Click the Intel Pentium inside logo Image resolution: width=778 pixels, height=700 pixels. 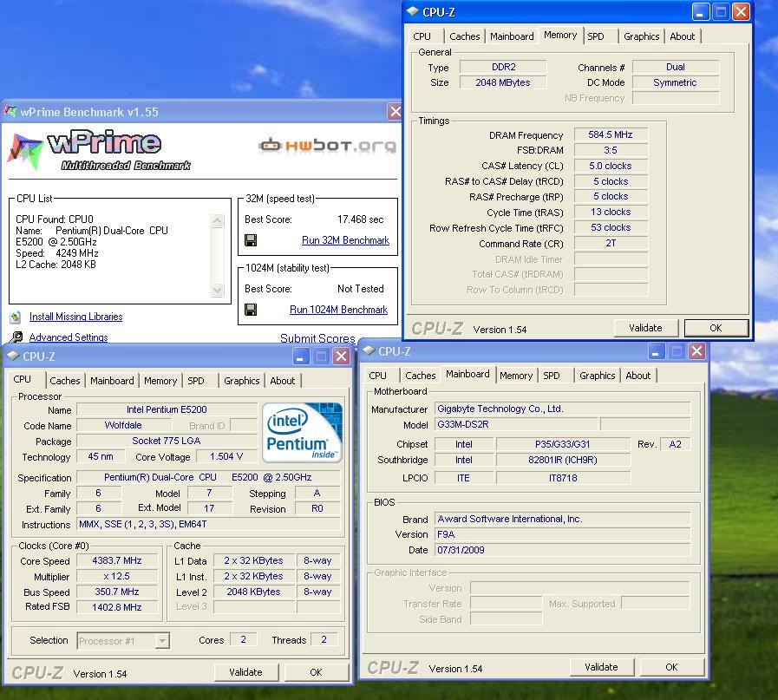point(302,433)
